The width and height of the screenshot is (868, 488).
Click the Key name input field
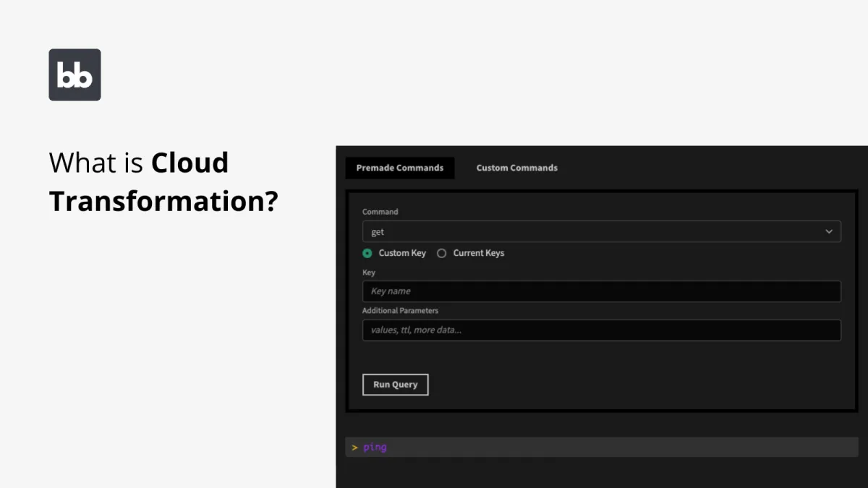click(x=601, y=291)
